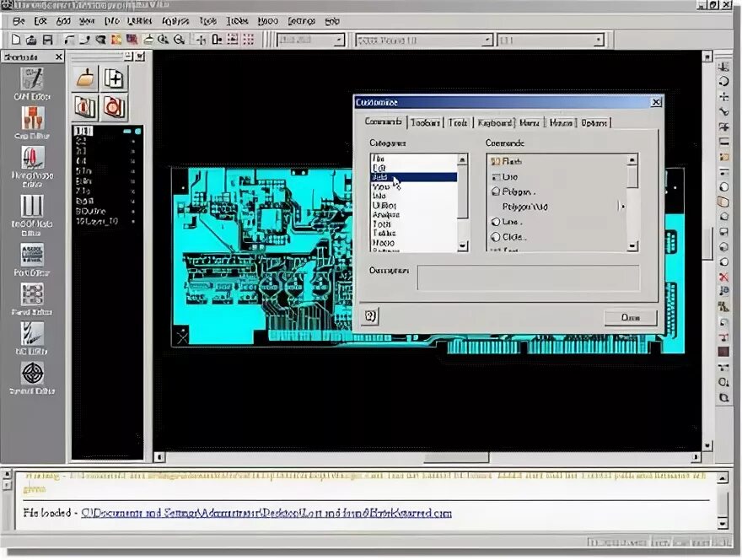
Task: Open the first toolbar dropdown
Action: click(339, 40)
